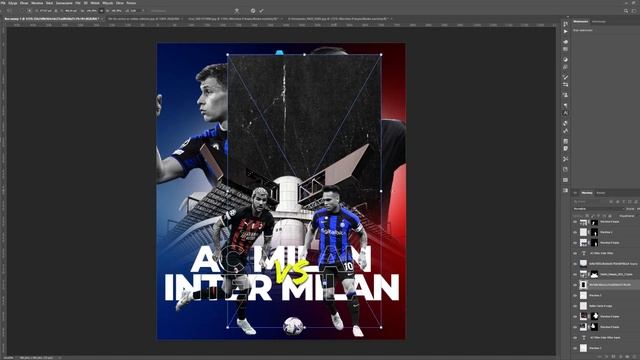
Task: Toggle the link width and height chain icon
Action: coord(101,11)
